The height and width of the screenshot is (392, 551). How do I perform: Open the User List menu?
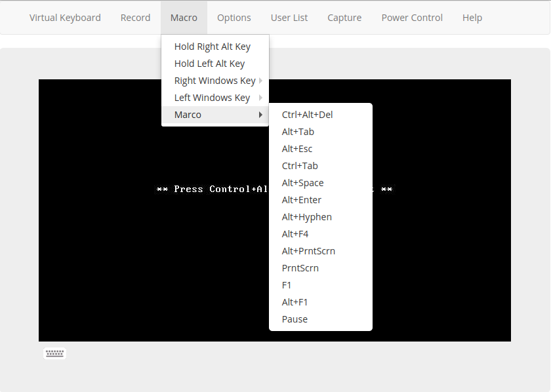coord(289,18)
